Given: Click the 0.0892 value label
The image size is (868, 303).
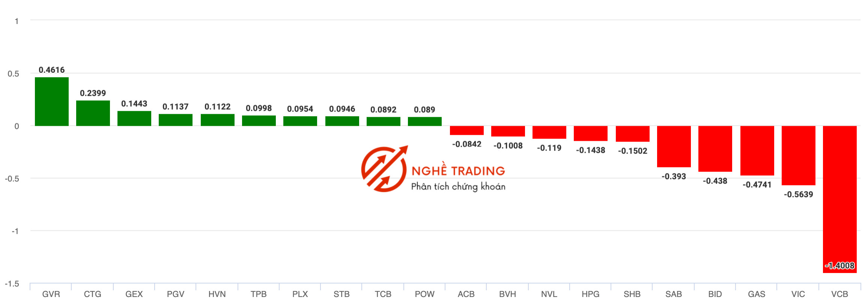Looking at the screenshot, I should click(x=384, y=110).
